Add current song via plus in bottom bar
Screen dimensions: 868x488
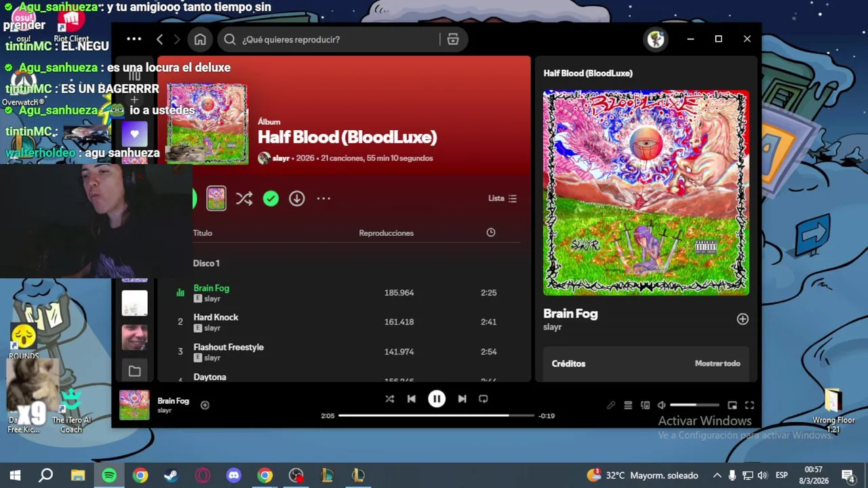tap(205, 405)
